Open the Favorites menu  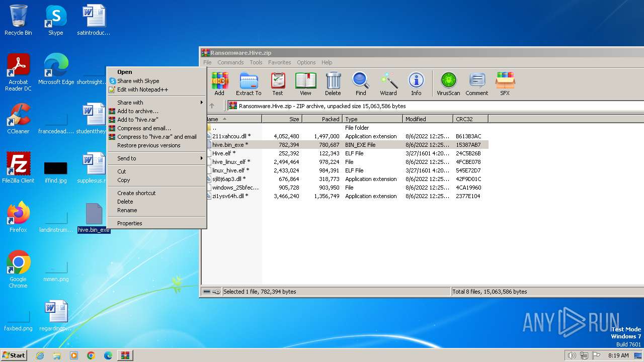pos(279,62)
